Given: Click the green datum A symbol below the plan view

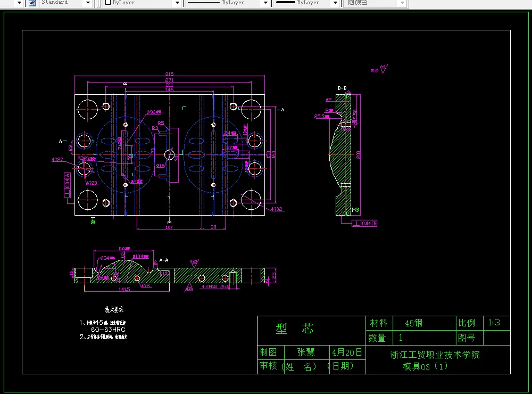Looking at the screenshot, I should click(93, 221).
